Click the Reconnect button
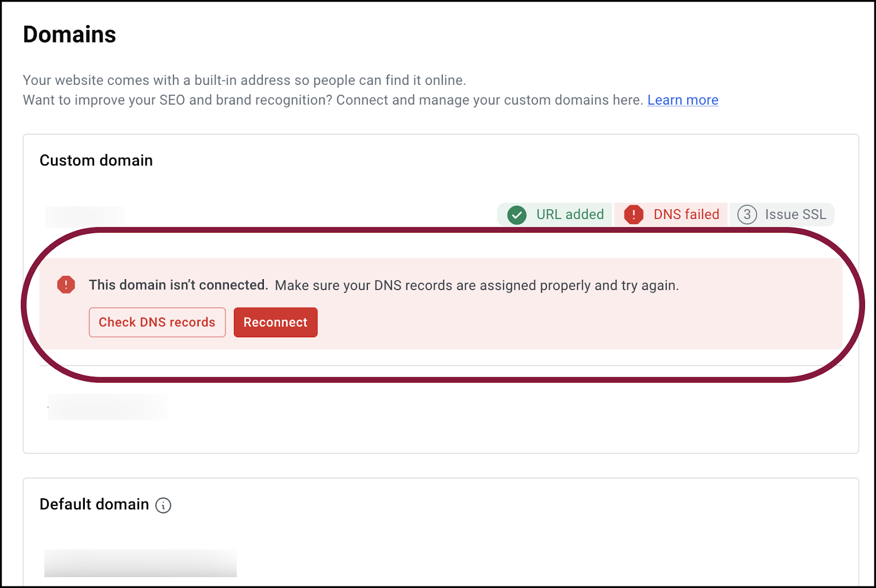This screenshot has height=588, width=876. (275, 322)
